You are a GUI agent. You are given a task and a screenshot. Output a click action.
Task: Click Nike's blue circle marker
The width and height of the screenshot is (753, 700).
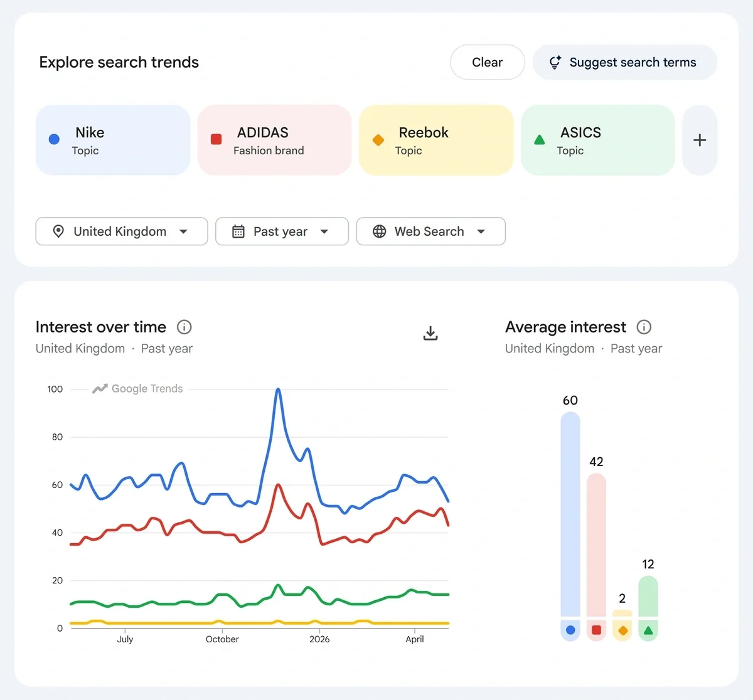(54, 139)
